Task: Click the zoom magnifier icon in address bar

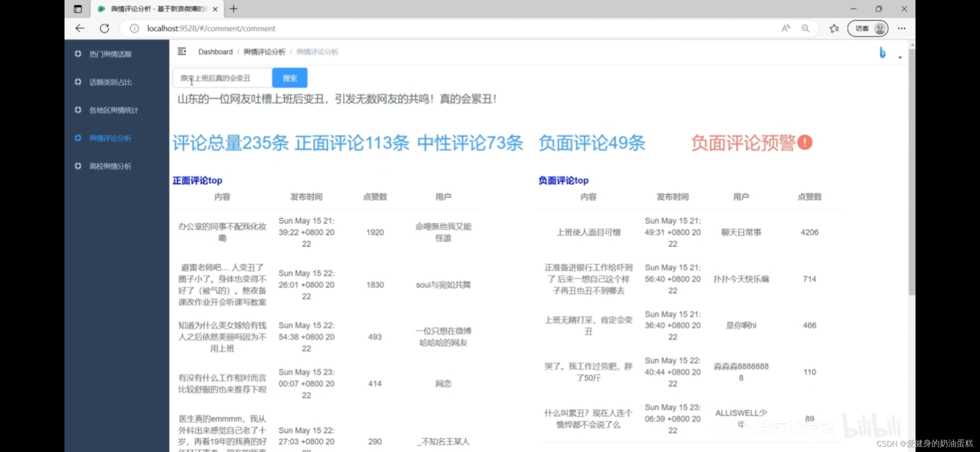Action: [x=805, y=28]
